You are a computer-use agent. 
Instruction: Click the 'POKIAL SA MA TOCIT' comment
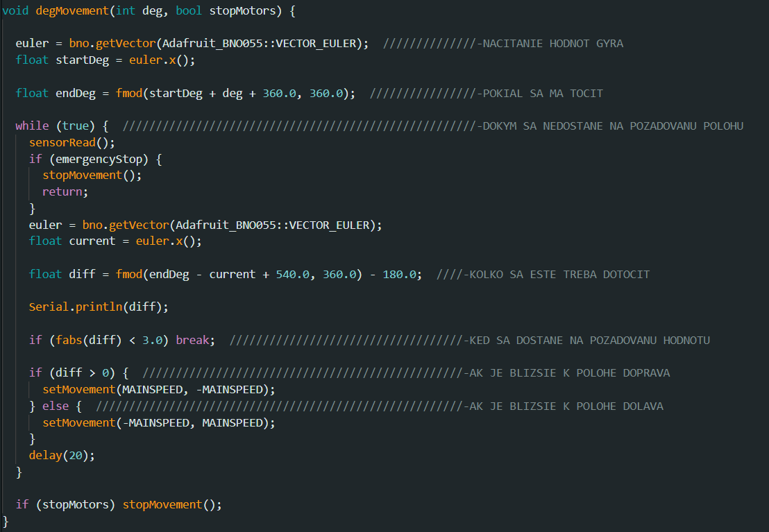pyautogui.click(x=543, y=93)
